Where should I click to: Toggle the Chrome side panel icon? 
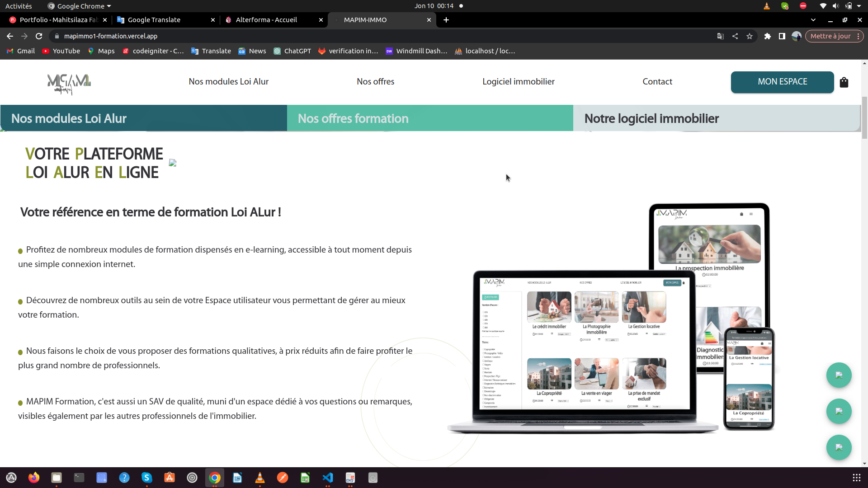tap(782, 36)
